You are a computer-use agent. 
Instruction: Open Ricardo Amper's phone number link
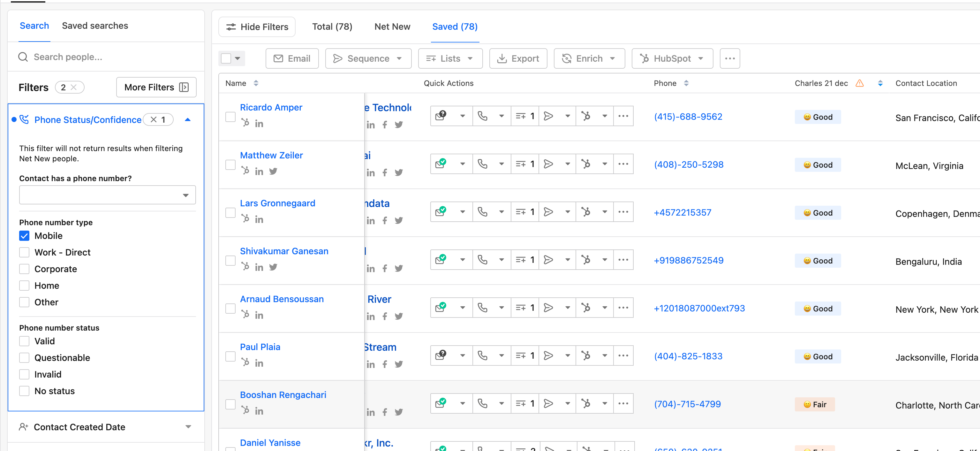click(x=688, y=117)
